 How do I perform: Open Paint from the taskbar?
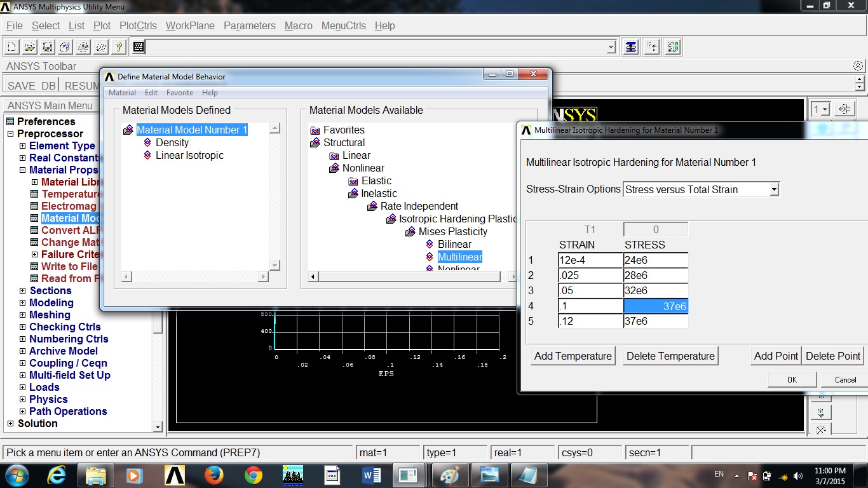coord(450,475)
